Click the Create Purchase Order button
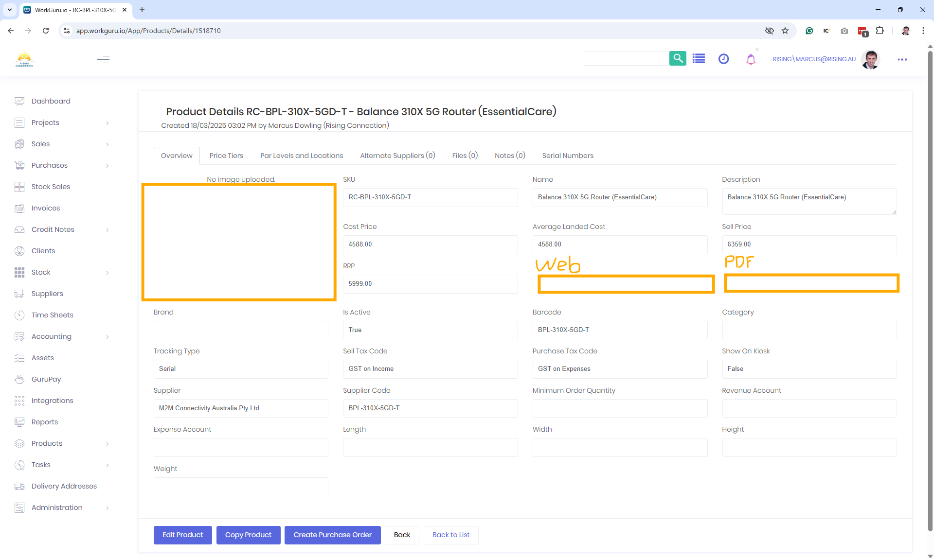This screenshot has height=560, width=934. click(332, 535)
